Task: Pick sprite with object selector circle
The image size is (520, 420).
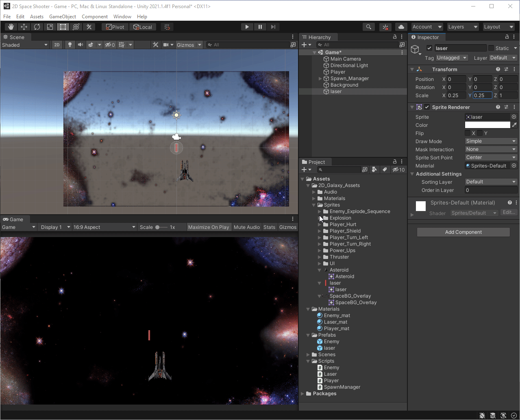Action: click(514, 117)
